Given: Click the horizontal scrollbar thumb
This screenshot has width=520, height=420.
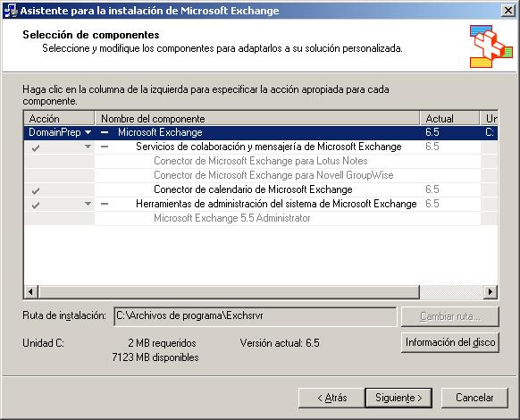Looking at the screenshot, I should (x=229, y=292).
